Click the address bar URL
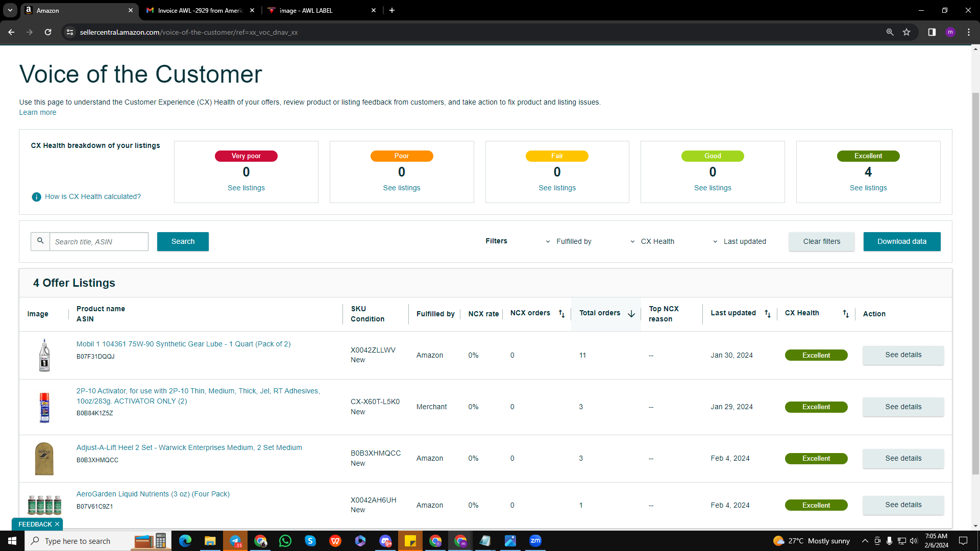 tap(189, 32)
